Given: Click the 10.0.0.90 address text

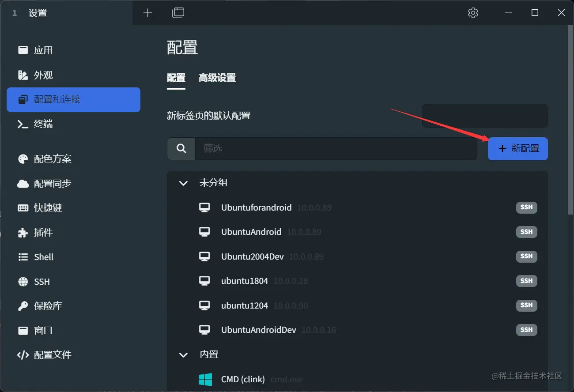Looking at the screenshot, I should click(x=291, y=305).
